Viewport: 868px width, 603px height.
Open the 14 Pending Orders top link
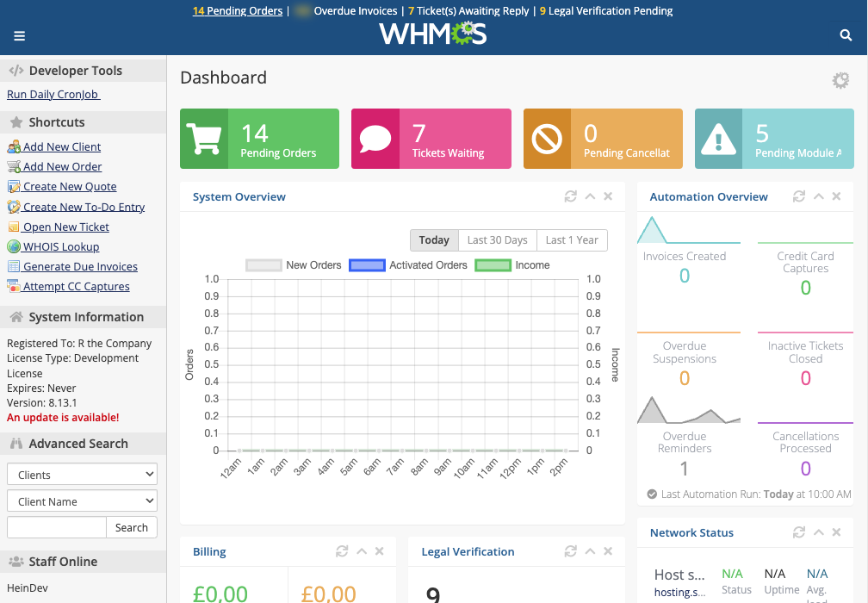click(238, 10)
